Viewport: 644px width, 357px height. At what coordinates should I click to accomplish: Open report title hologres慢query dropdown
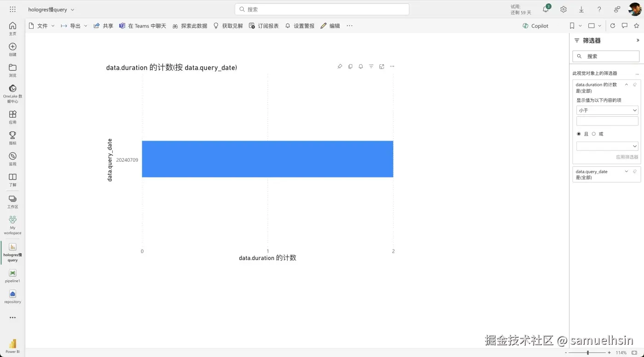(51, 9)
